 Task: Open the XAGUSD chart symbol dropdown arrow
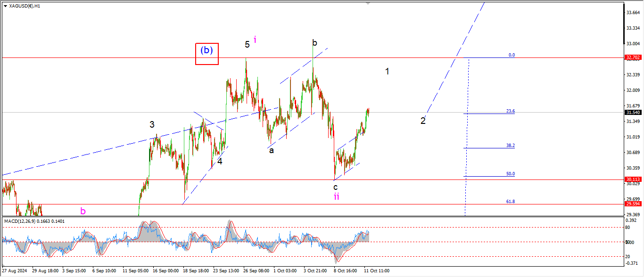pos(5,6)
